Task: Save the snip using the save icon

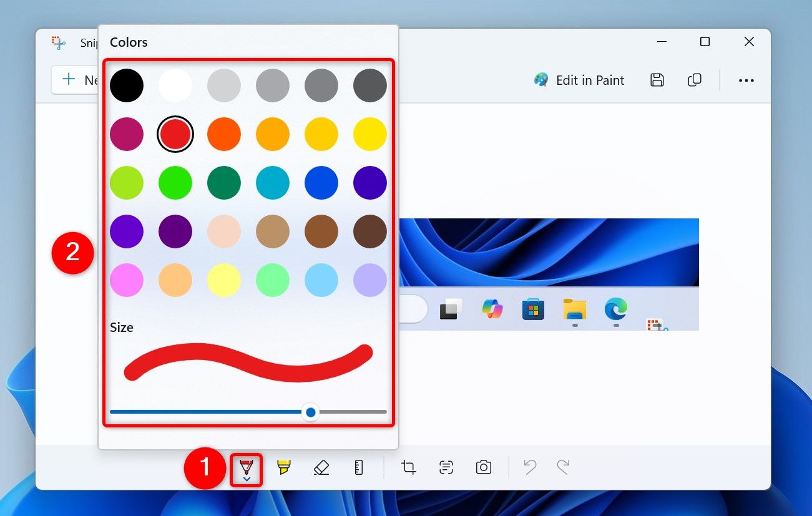Action: (657, 80)
